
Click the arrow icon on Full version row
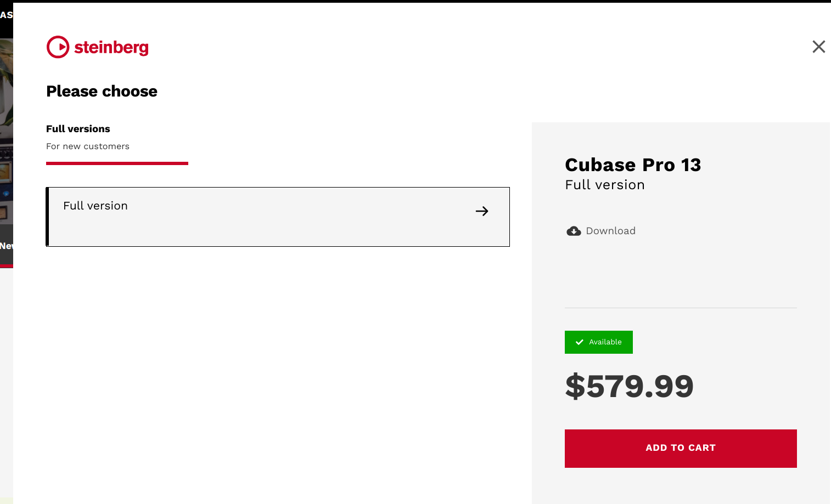point(482,211)
